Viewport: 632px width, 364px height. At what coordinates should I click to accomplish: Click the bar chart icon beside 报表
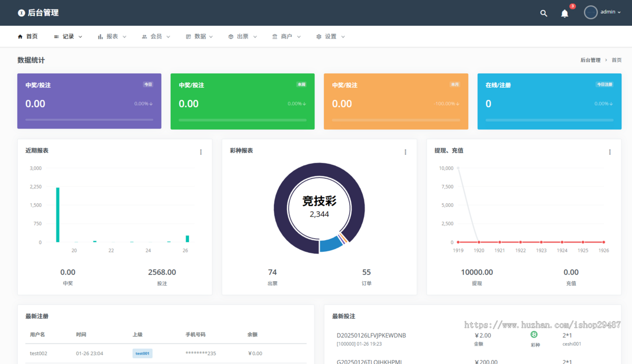(x=100, y=37)
